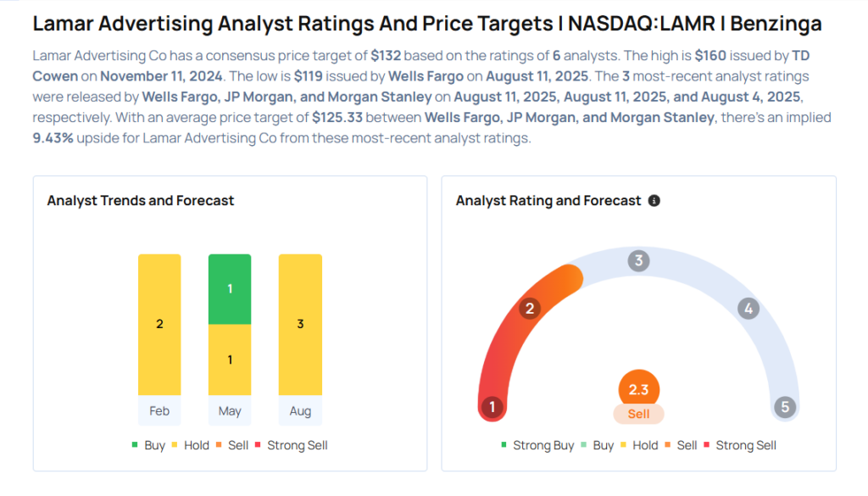Click the gauge marker numbered 3
The image size is (868, 496).
tap(639, 260)
